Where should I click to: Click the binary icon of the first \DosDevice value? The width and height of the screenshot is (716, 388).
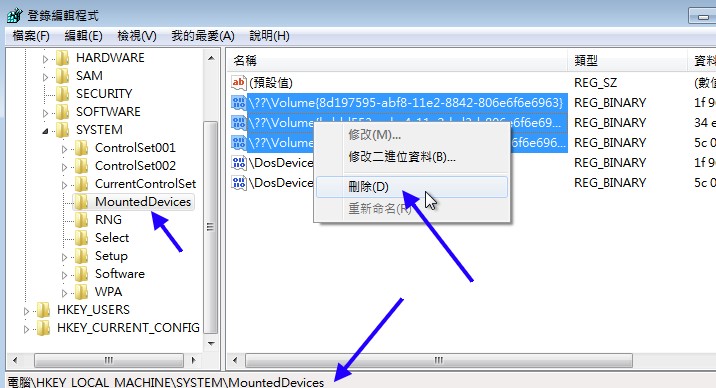(238, 163)
